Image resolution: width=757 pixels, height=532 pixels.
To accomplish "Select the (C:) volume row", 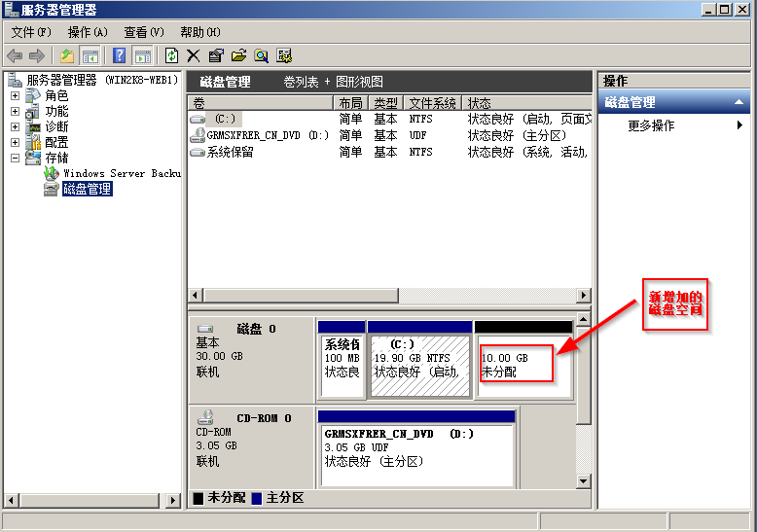I will point(390,119).
